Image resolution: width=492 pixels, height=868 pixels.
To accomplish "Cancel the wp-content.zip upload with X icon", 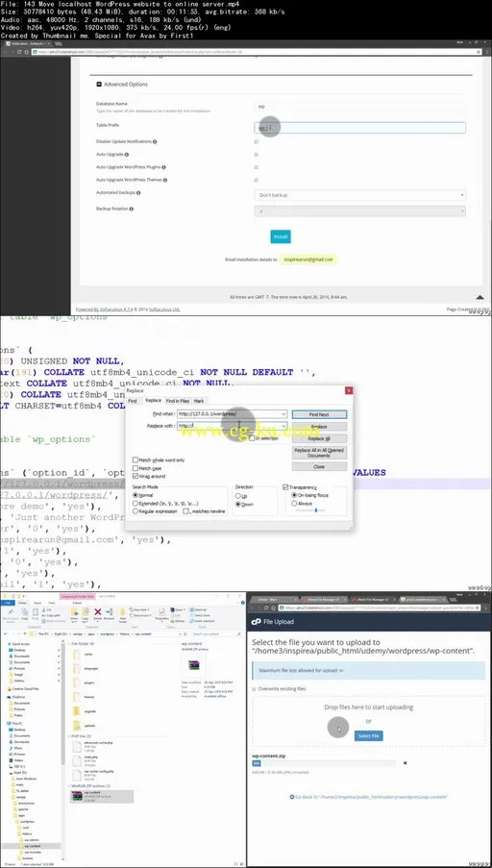I will pyautogui.click(x=405, y=763).
